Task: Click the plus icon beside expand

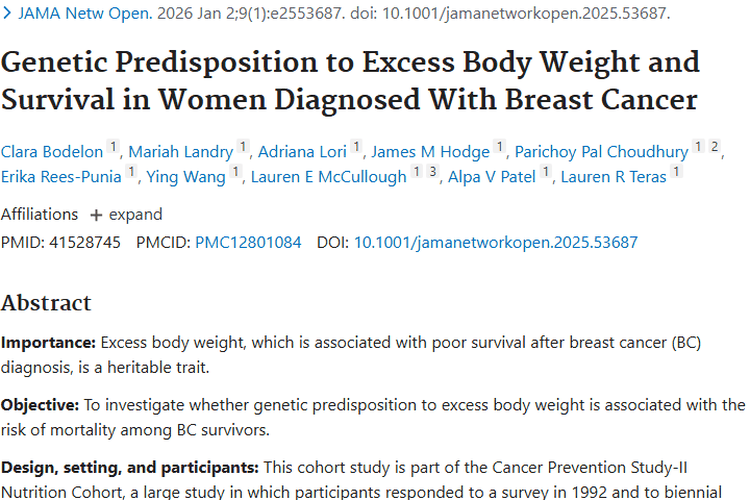Action: pyautogui.click(x=96, y=215)
